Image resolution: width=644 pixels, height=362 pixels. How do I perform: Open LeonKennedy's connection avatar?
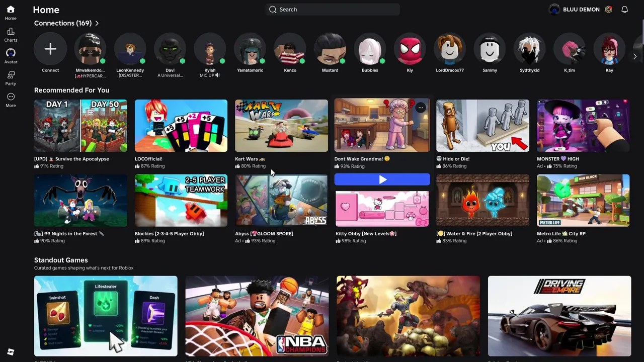[x=130, y=49]
